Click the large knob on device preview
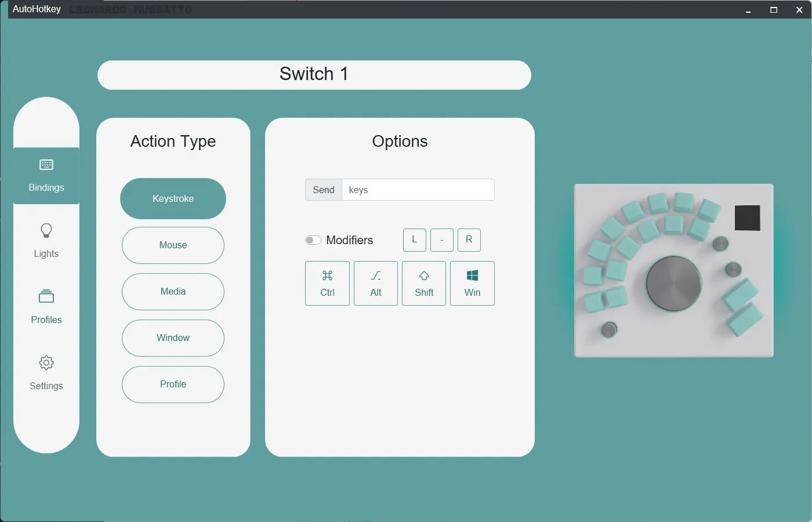The image size is (812, 522). pyautogui.click(x=673, y=283)
